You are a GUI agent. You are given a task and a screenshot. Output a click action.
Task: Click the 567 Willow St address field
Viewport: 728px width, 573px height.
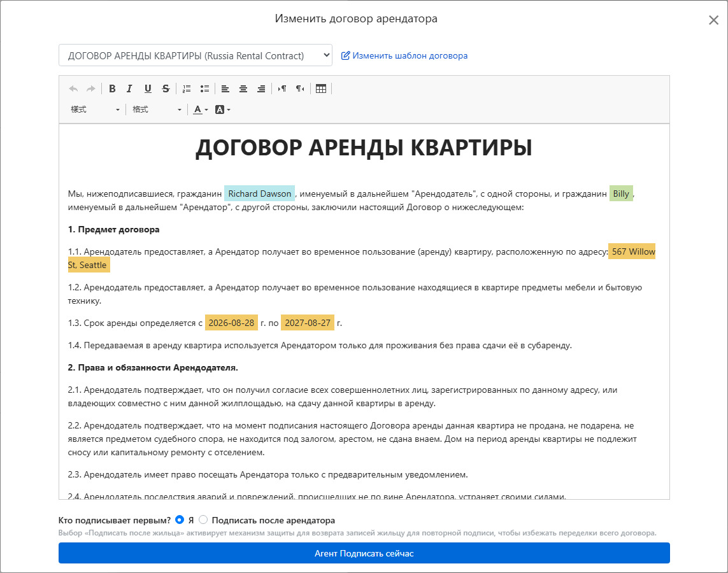click(x=631, y=251)
